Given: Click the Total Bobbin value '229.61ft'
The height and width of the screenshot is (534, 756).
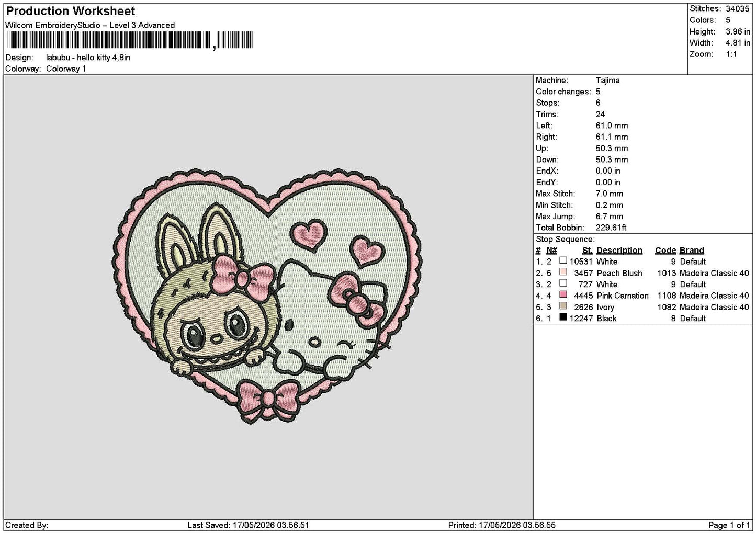Looking at the screenshot, I should pyautogui.click(x=611, y=228).
